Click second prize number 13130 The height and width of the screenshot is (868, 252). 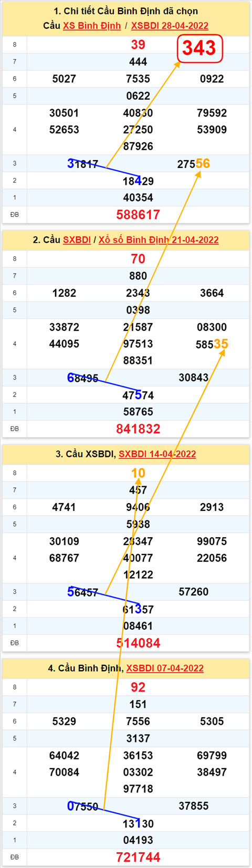(x=138, y=823)
